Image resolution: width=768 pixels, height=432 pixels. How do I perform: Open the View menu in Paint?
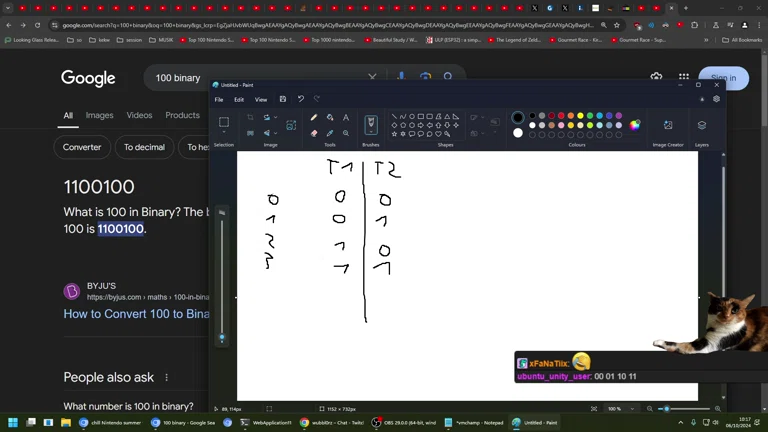pos(261,100)
